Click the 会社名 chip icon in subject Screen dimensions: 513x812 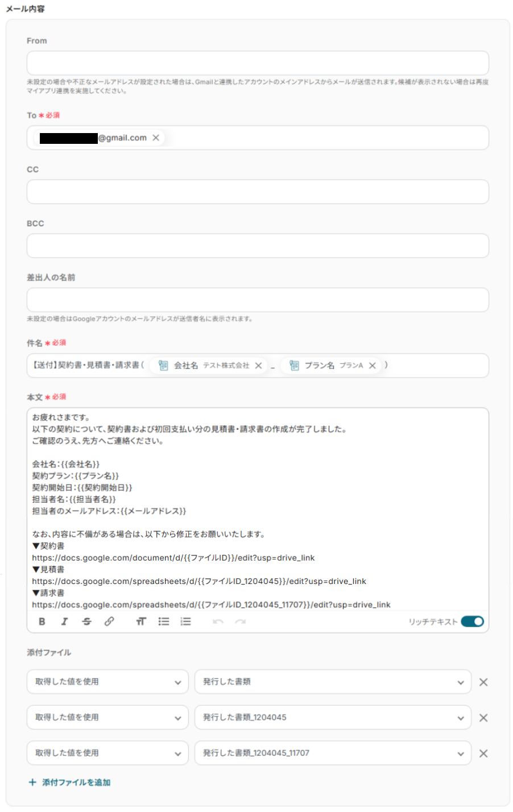[x=163, y=366]
